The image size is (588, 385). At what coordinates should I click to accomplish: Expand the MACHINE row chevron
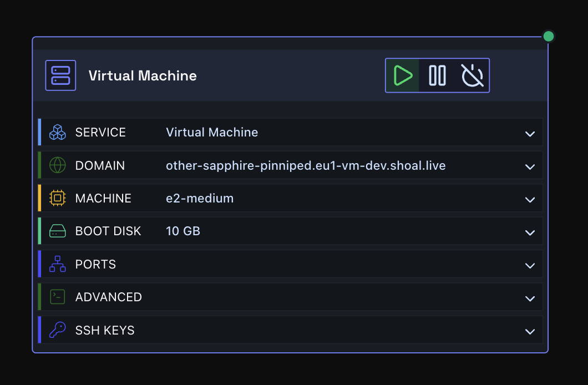(530, 200)
